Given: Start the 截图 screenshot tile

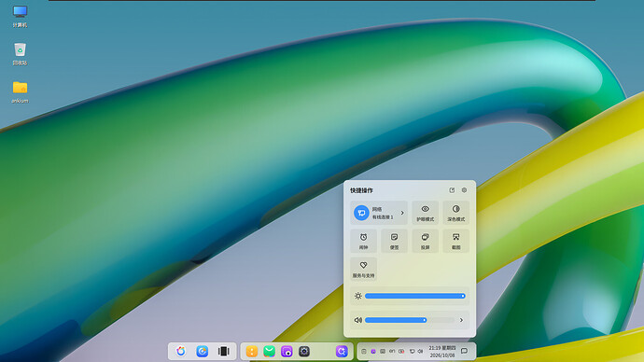Looking at the screenshot, I should pos(455,241).
